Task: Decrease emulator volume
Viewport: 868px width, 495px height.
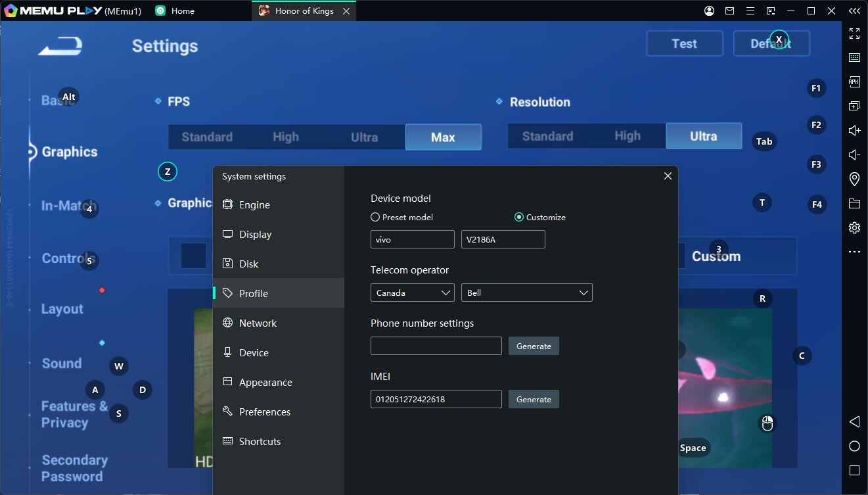Action: click(854, 154)
